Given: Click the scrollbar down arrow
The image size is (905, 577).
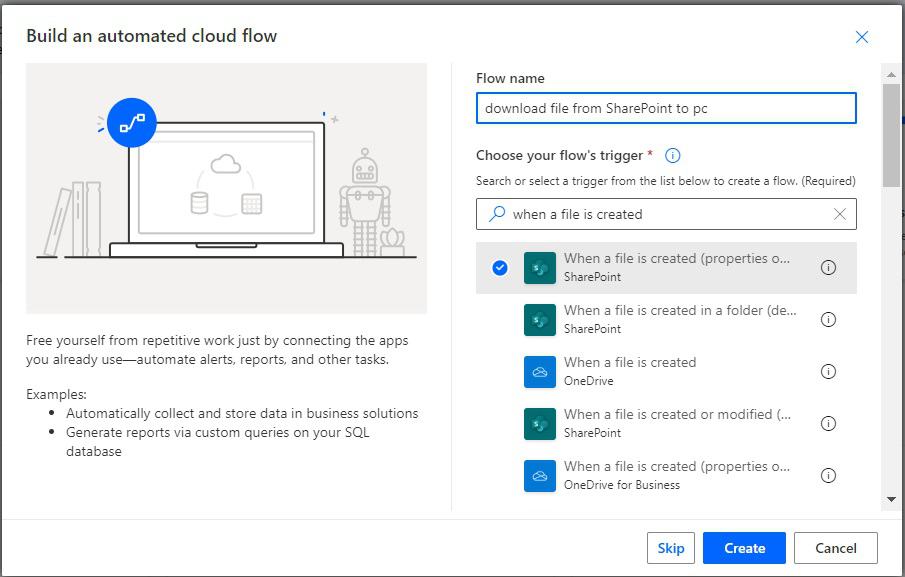Looking at the screenshot, I should coord(891,500).
